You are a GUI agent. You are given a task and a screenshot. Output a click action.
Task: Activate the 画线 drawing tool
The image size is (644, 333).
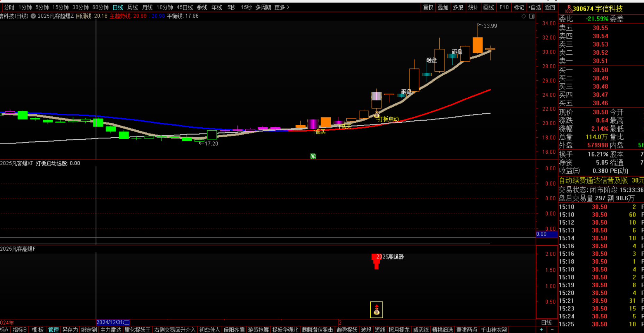(x=488, y=7)
